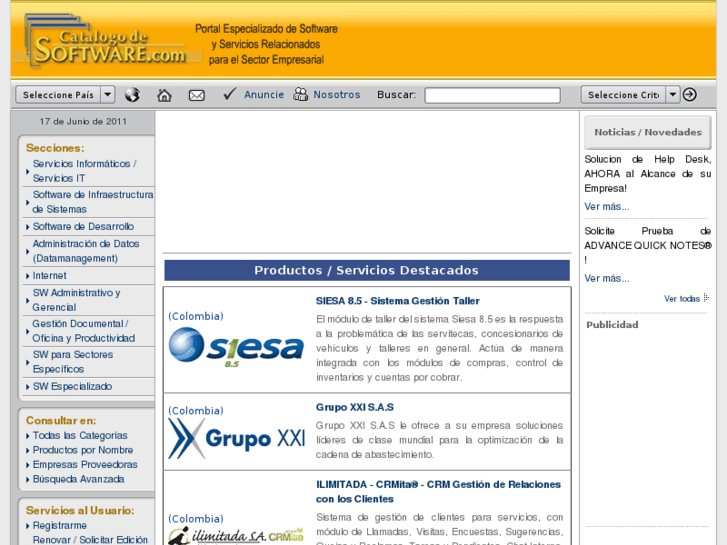Open Software de Infraestructura de Sistemas section
This screenshot has width=727, height=545.
click(93, 202)
